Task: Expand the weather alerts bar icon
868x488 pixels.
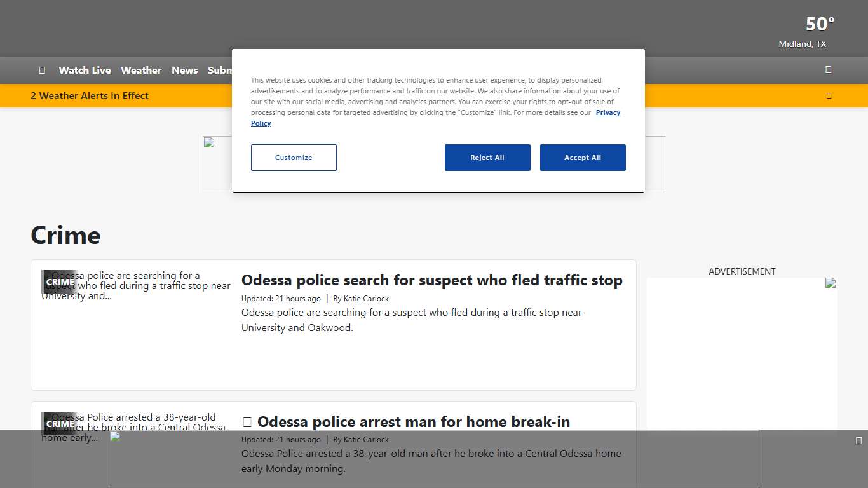Action: (x=829, y=96)
